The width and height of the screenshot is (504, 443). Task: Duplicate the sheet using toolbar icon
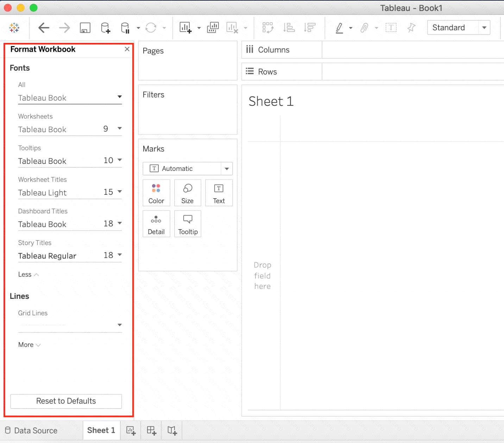pos(213,27)
